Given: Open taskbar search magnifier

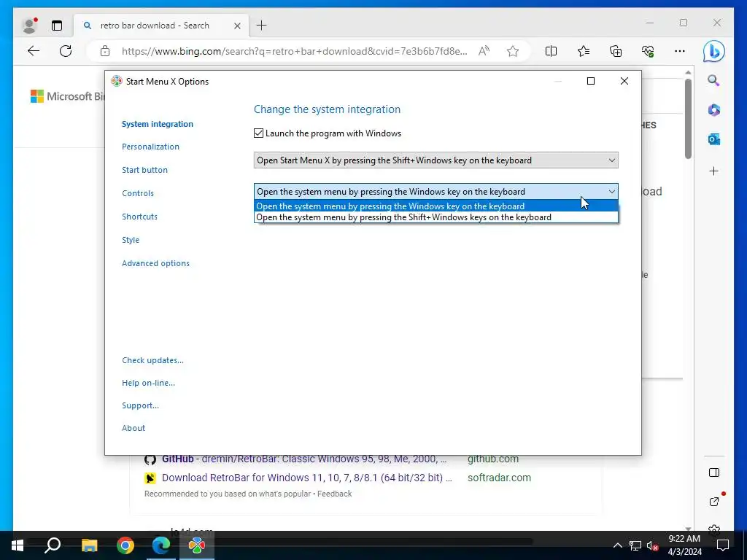Looking at the screenshot, I should pos(53,545).
